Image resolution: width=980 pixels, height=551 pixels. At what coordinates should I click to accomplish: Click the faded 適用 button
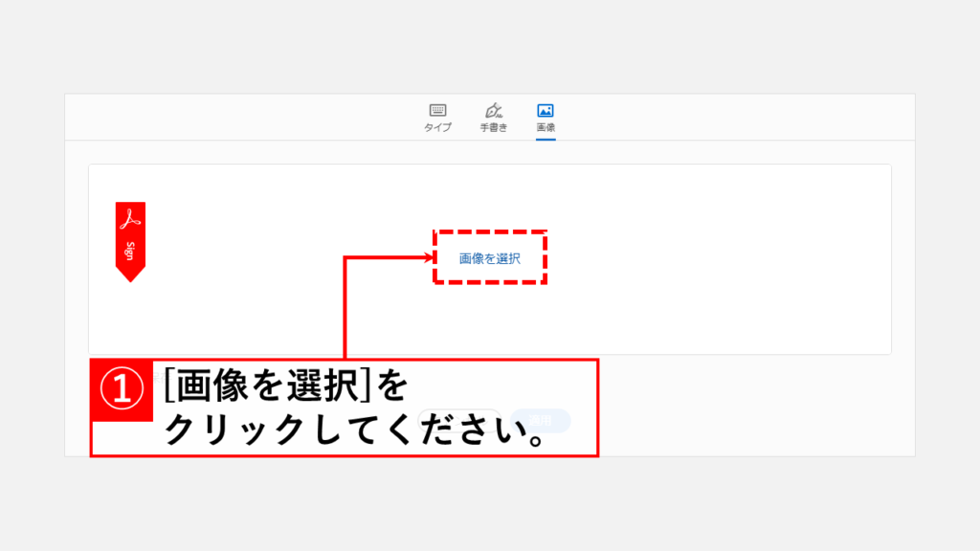point(541,421)
